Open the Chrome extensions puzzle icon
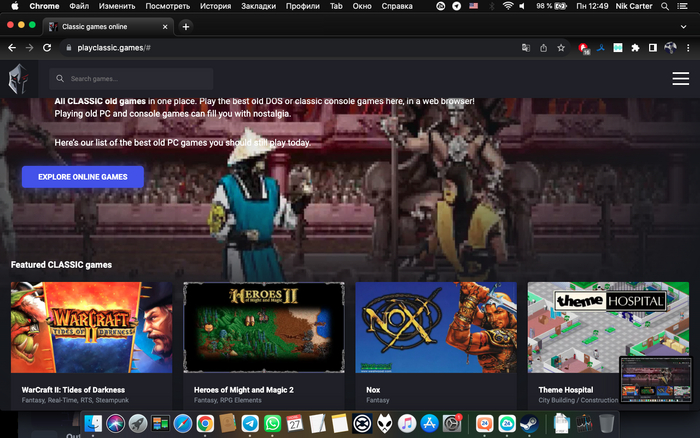This screenshot has width=700, height=438. pos(635,47)
